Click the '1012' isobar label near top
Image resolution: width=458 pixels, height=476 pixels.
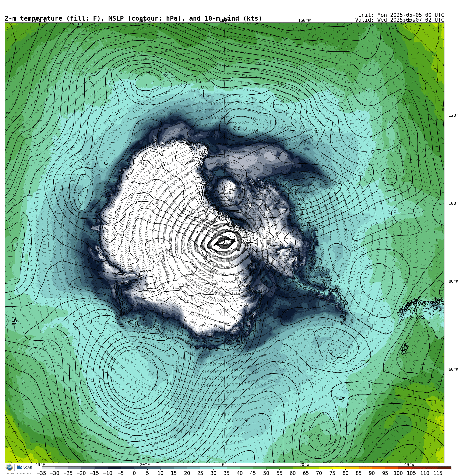click(266, 46)
